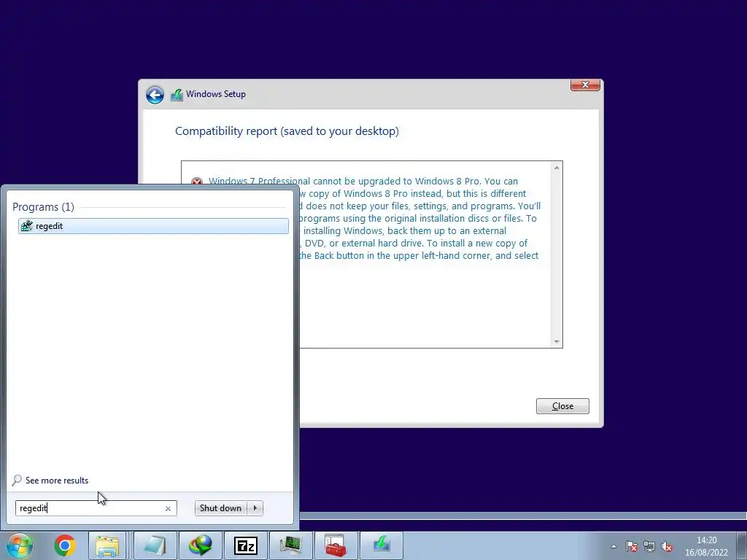
Task: Click the Windows Setup title icon
Action: click(x=177, y=94)
